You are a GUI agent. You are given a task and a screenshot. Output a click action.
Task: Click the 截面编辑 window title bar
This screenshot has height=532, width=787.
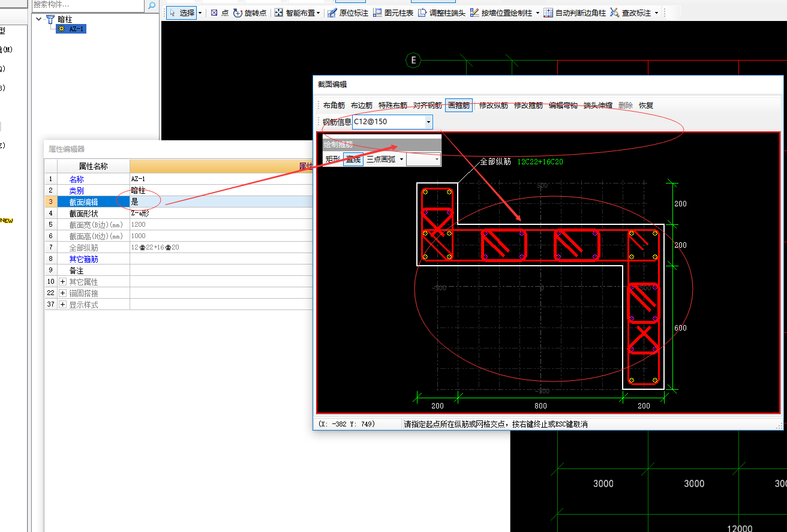pyautogui.click(x=548, y=85)
